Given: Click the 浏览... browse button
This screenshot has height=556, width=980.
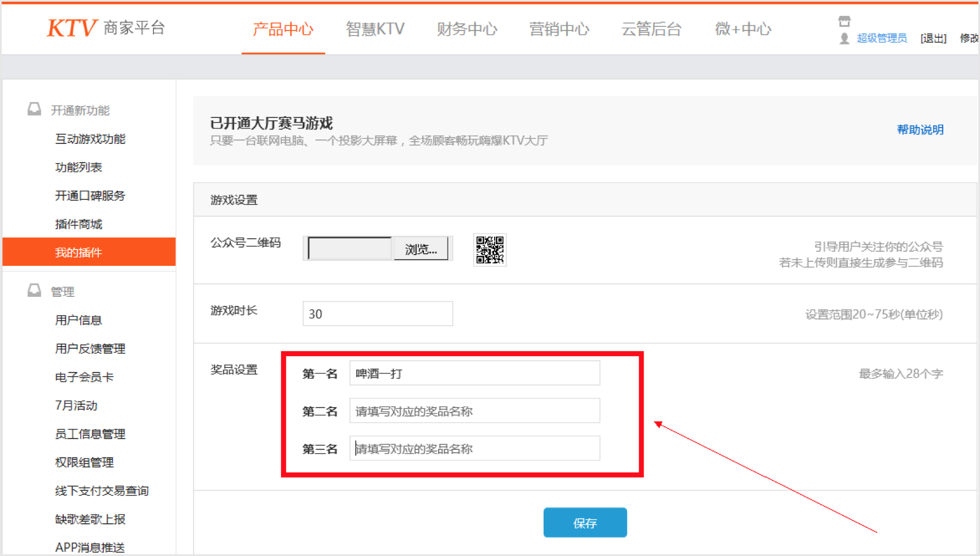Looking at the screenshot, I should point(421,249).
